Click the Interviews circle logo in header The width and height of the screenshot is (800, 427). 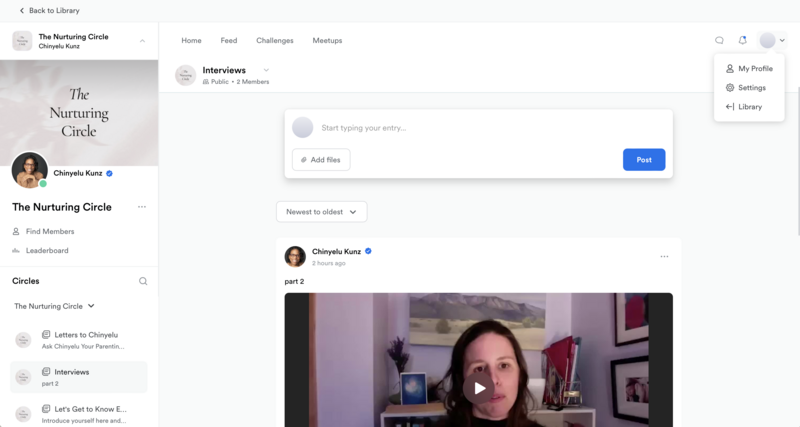point(186,75)
